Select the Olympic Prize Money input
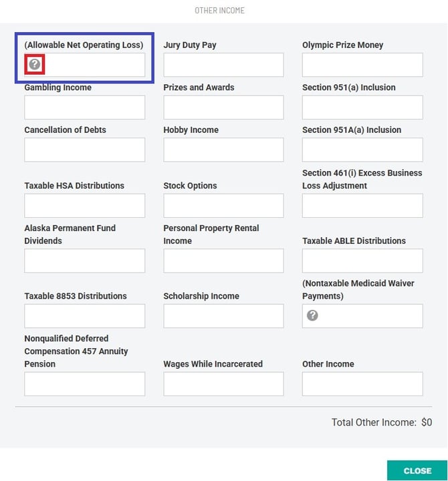Screen dimensions: 448x481 [x=362, y=65]
